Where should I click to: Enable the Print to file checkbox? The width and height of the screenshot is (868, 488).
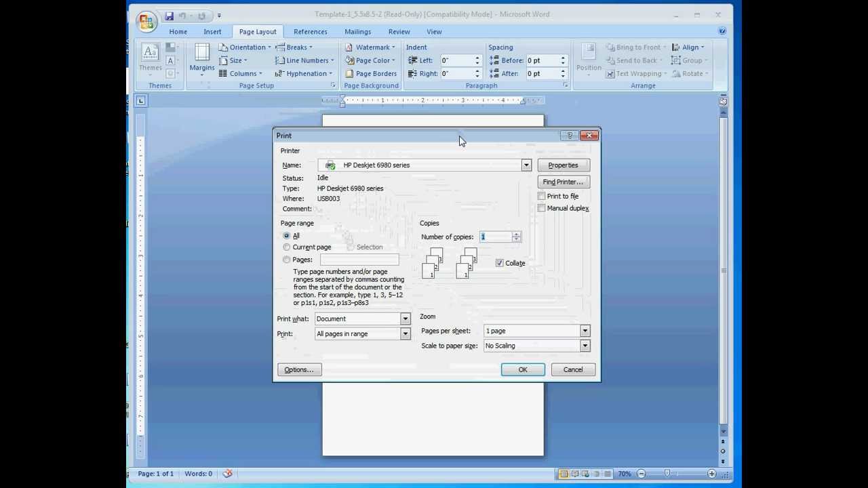point(542,196)
